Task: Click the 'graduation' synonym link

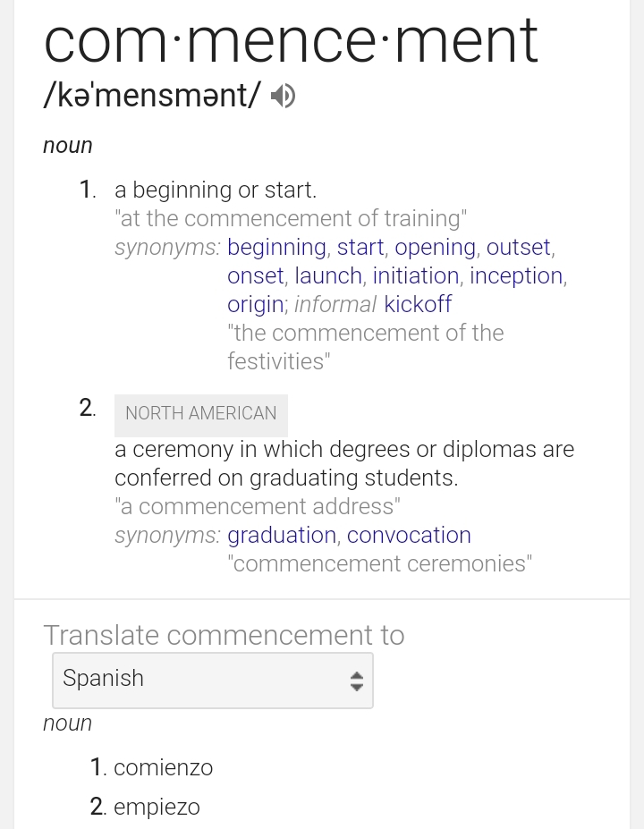Action: 282,535
